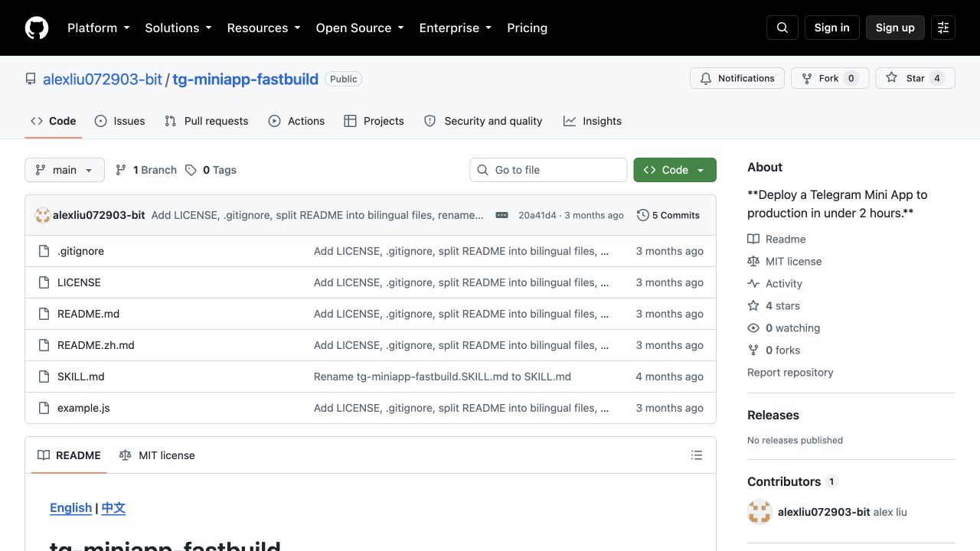Open the MIT license link in About
The width and height of the screenshot is (980, 551).
[x=784, y=261]
